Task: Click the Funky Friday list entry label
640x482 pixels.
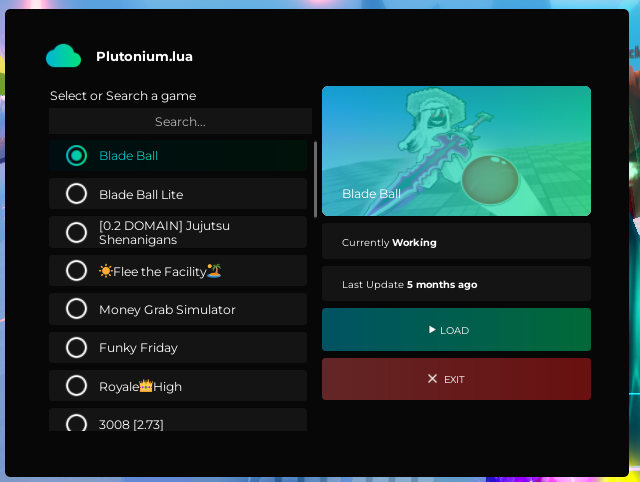Action: coord(138,348)
